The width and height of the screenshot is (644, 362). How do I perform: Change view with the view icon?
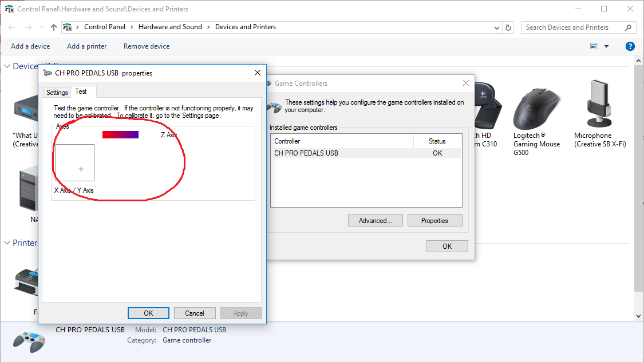(x=594, y=46)
